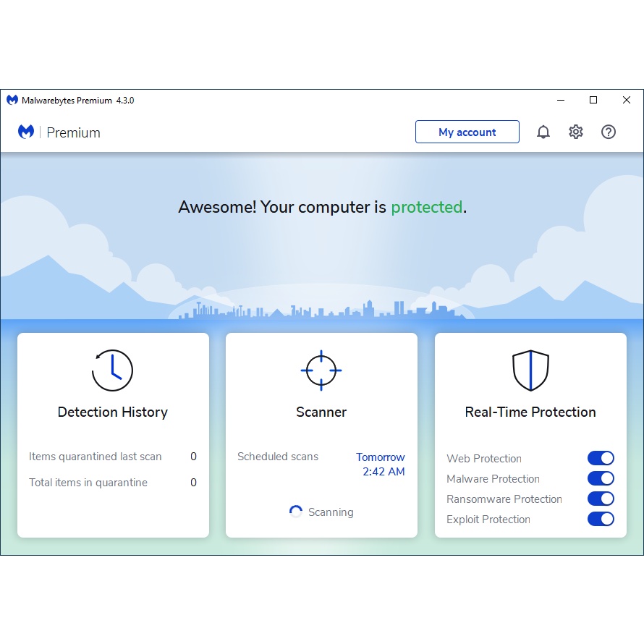644x644 pixels.
Task: Click the help question mark icon
Action: click(609, 132)
